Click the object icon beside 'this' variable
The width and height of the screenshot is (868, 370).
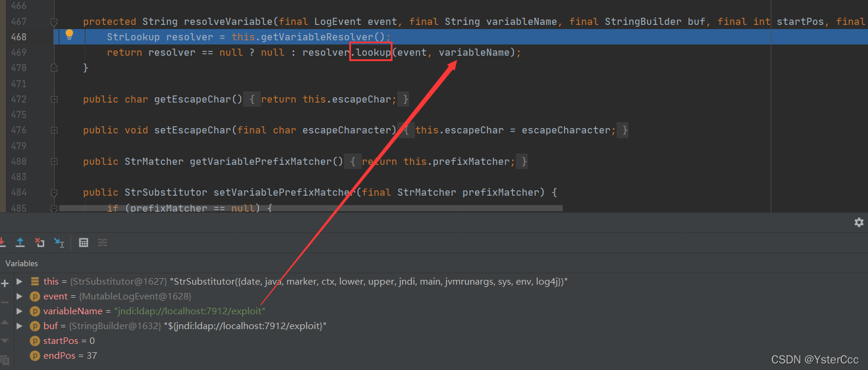tap(35, 282)
